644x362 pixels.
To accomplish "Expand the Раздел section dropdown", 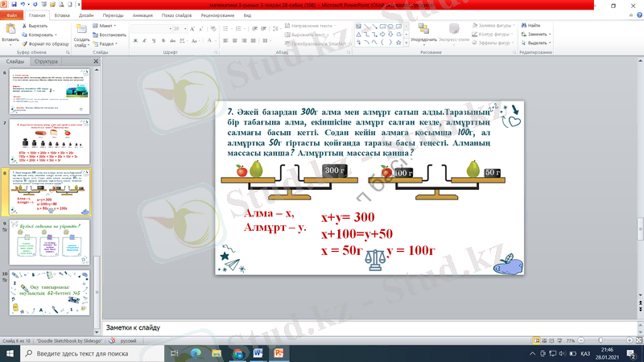I will tap(106, 44).
